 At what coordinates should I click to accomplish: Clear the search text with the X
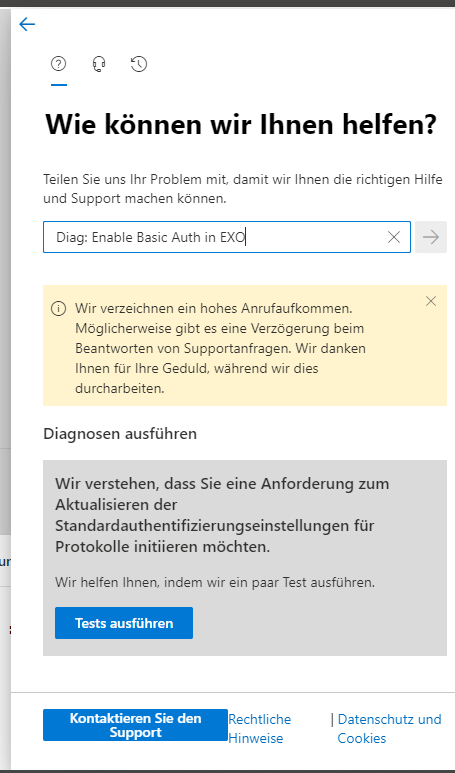(x=394, y=237)
